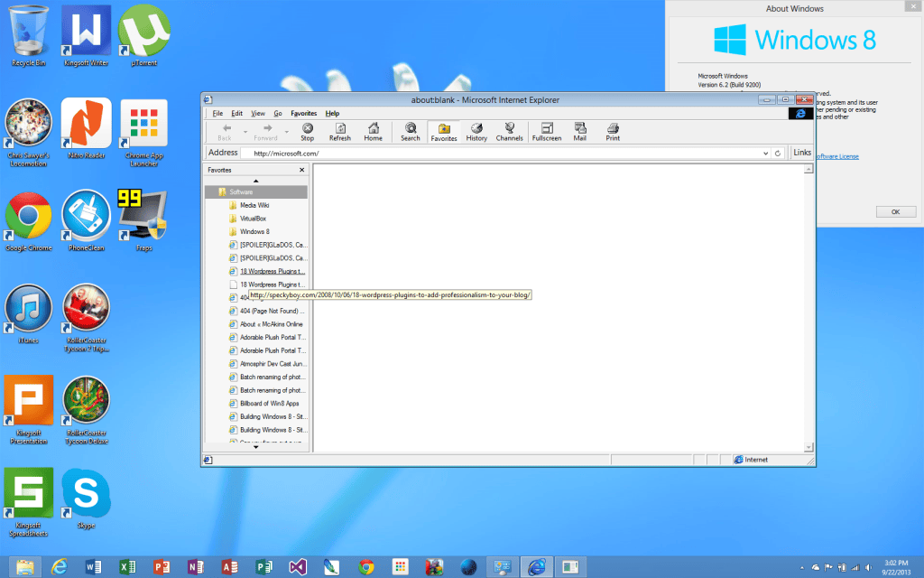Open the View menu

pos(258,113)
